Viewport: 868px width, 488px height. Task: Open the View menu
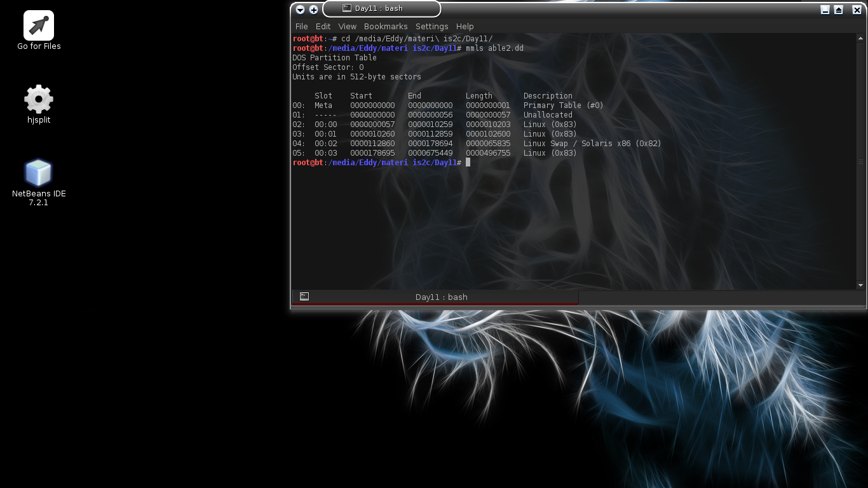[x=347, y=26]
